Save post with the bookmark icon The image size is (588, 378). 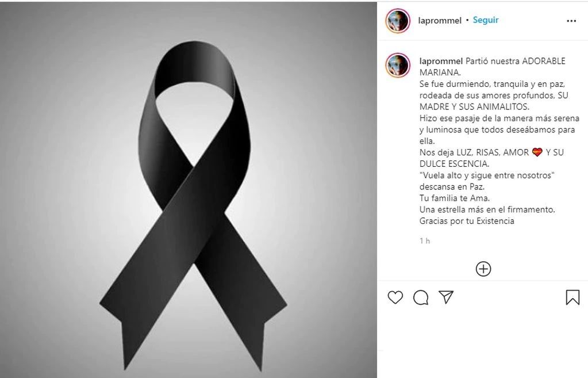(572, 297)
